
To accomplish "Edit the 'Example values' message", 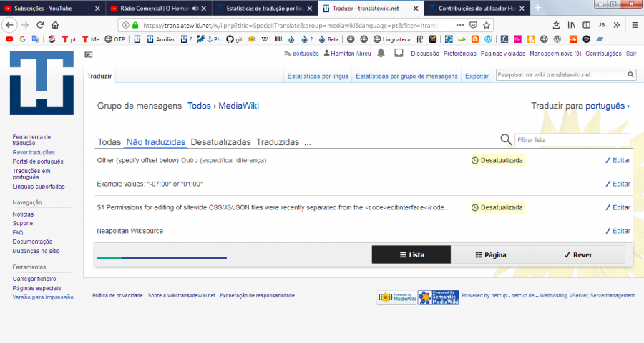I will coord(618,184).
